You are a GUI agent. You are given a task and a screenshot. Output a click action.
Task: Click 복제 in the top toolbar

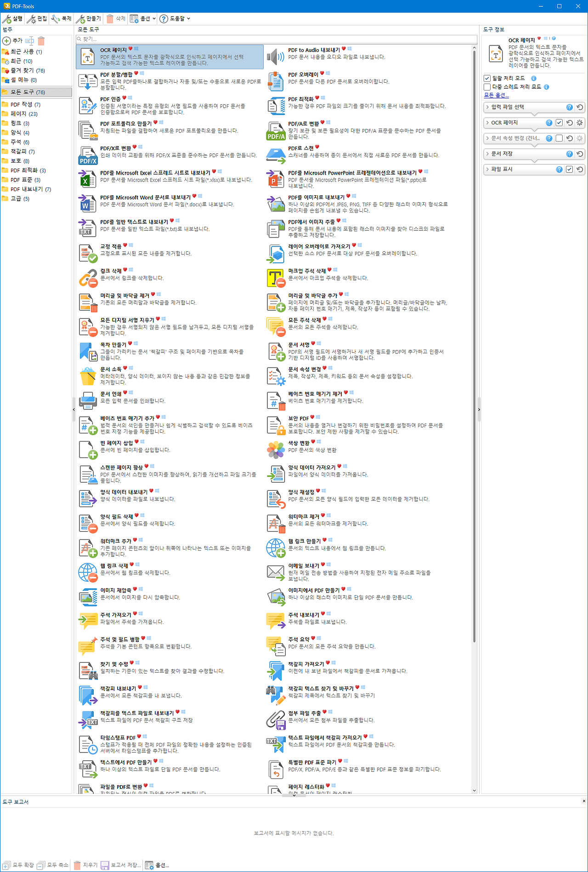(x=62, y=19)
